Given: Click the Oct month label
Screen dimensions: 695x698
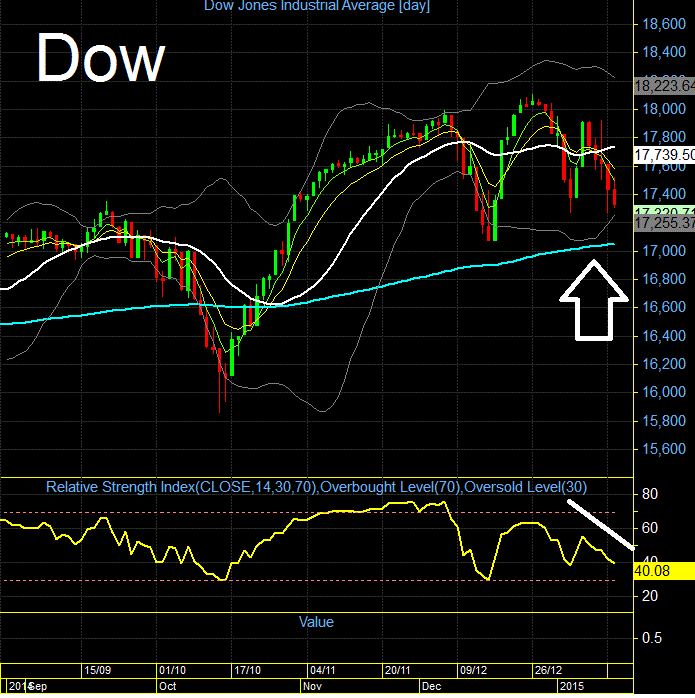Looking at the screenshot, I should click(x=168, y=686).
